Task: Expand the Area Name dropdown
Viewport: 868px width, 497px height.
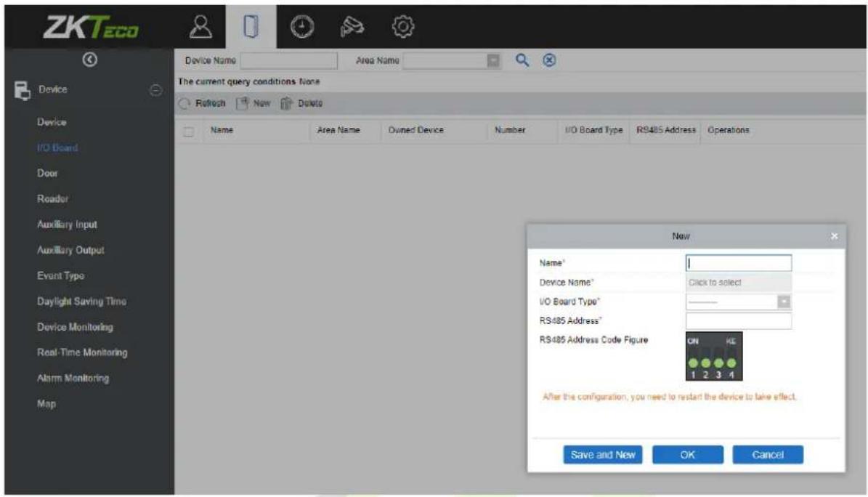Action: 492,60
